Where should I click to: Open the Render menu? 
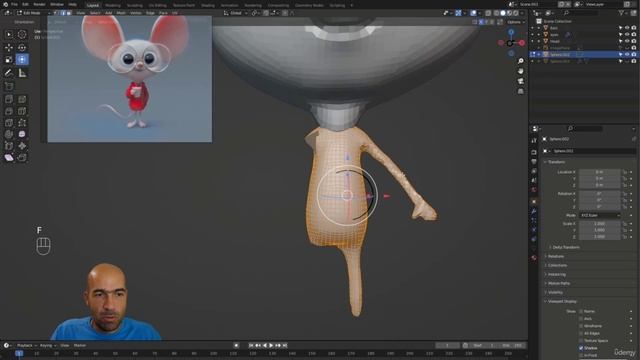[39, 4]
